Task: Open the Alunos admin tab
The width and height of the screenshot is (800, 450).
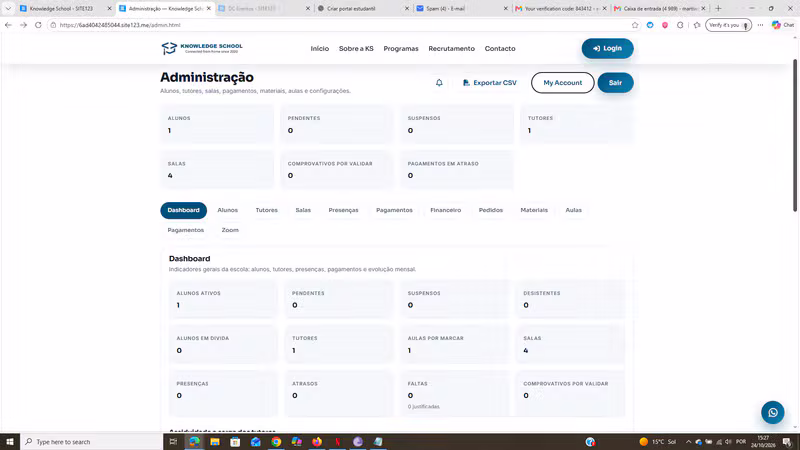Action: [x=228, y=210]
